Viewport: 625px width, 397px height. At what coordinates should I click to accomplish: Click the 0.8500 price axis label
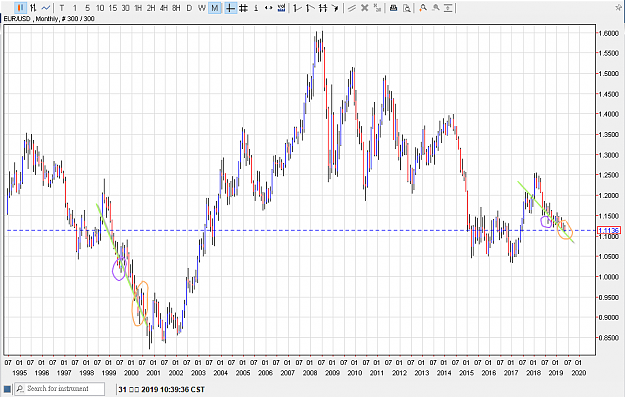pos(609,338)
